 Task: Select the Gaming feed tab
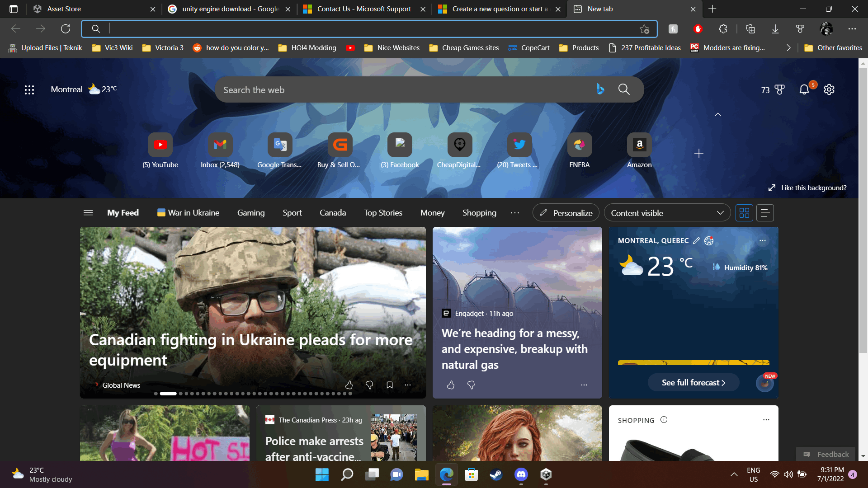coord(251,213)
